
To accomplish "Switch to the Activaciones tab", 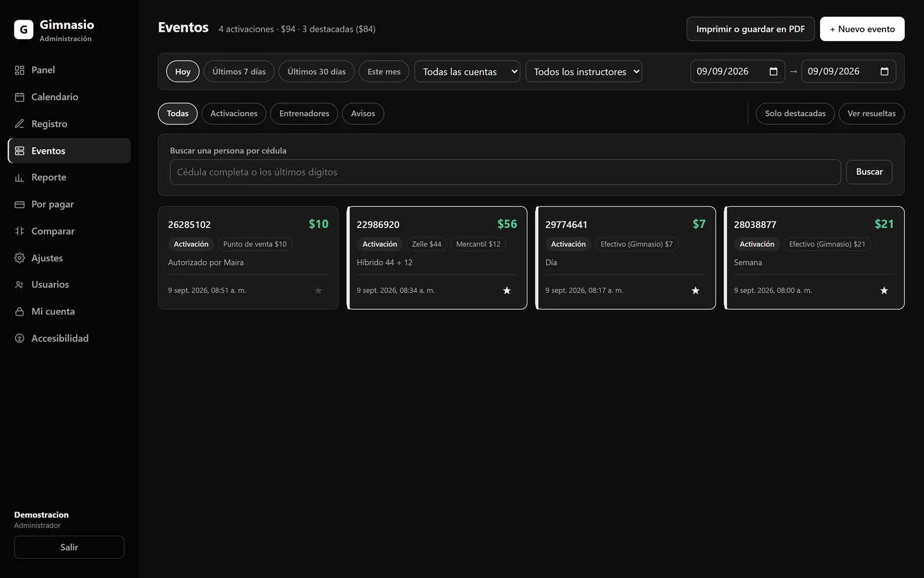I will click(234, 114).
